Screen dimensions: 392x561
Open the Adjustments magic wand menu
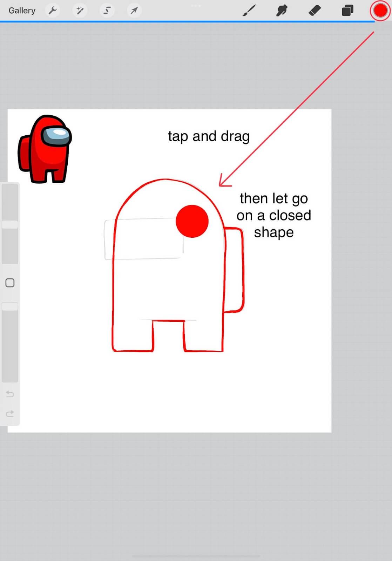pos(80,11)
